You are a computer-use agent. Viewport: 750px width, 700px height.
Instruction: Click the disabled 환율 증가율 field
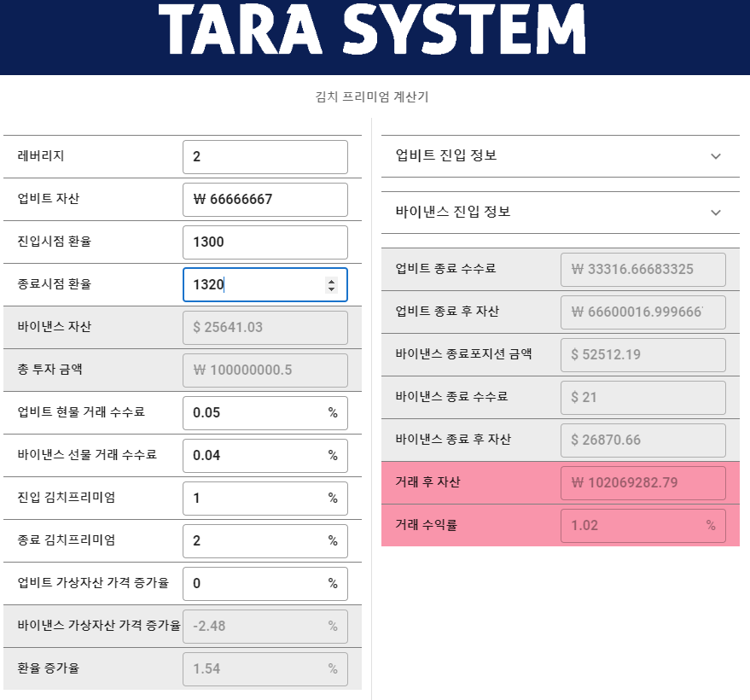[265, 669]
